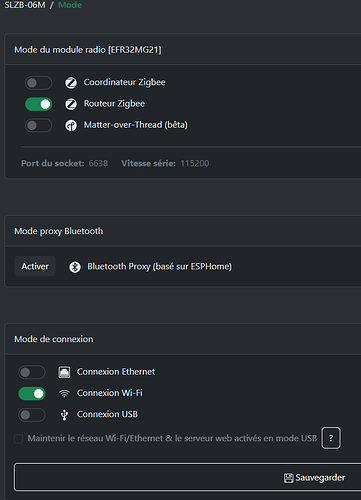
Task: Click the Bluetooth icon next to Bluetooth Proxy
Action: coord(75,267)
